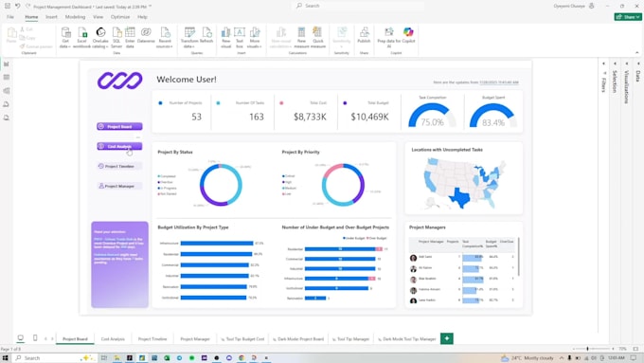Open the Project Timeline page tab

[152, 339]
